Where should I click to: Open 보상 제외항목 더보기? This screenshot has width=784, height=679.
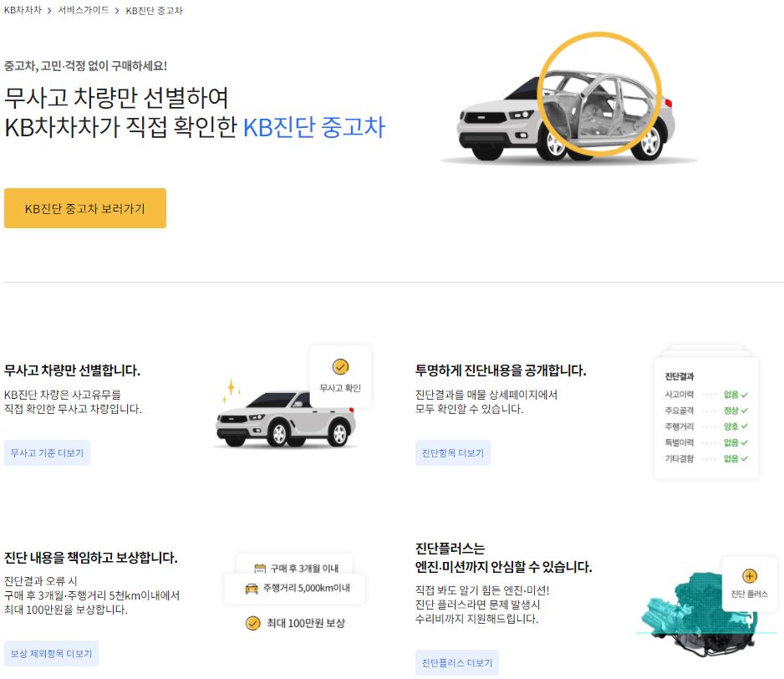(51, 653)
